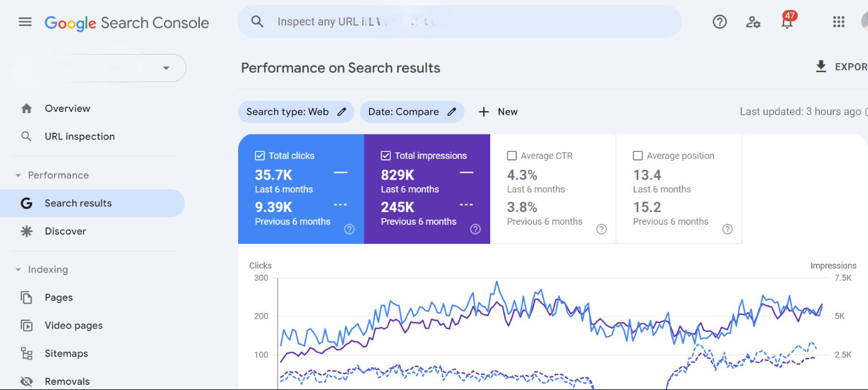Check the Average position checkbox
Image resolution: width=868 pixels, height=390 pixels.
[x=638, y=156]
